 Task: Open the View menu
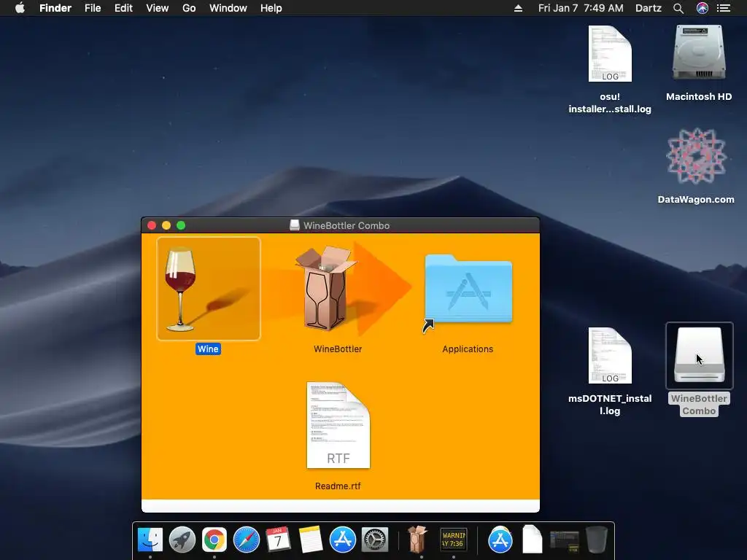tap(158, 8)
